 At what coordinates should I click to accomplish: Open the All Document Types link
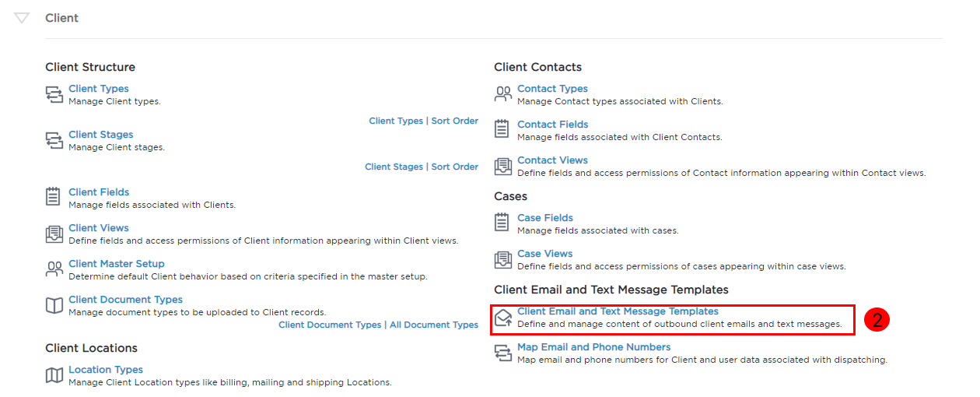click(434, 325)
